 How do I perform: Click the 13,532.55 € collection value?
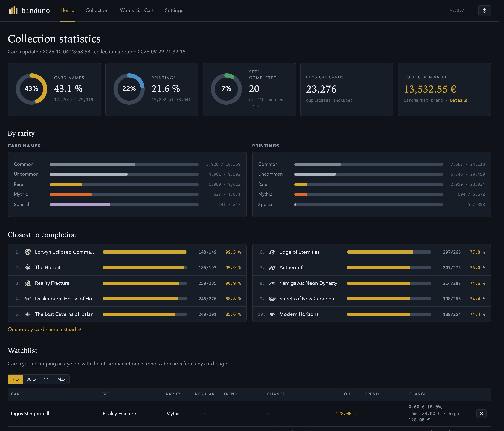(430, 89)
